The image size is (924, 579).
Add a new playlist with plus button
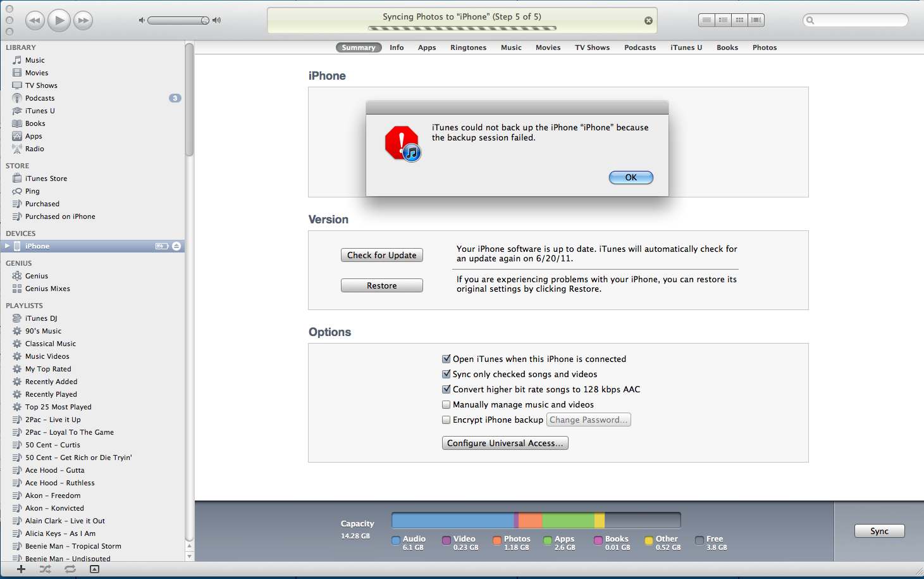point(21,569)
